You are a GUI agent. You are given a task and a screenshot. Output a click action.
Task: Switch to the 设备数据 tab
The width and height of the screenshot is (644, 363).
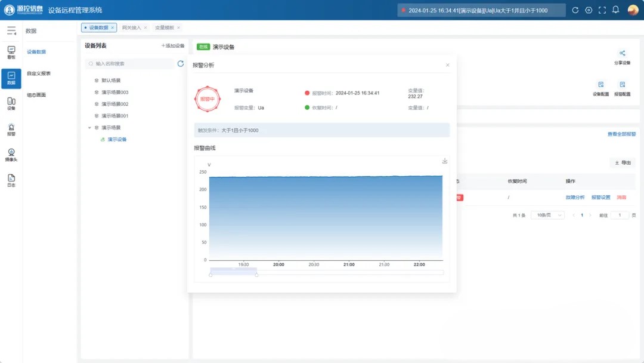(x=98, y=27)
